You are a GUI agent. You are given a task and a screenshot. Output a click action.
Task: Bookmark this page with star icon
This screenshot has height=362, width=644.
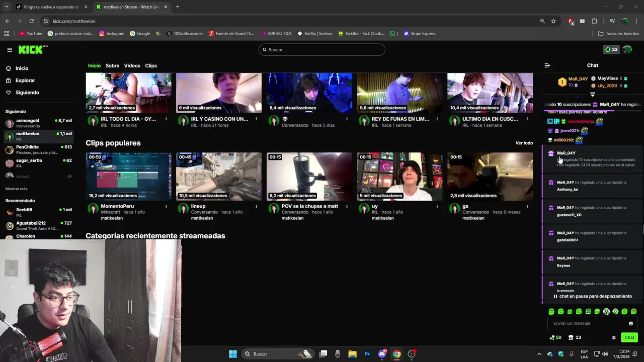pyautogui.click(x=553, y=21)
